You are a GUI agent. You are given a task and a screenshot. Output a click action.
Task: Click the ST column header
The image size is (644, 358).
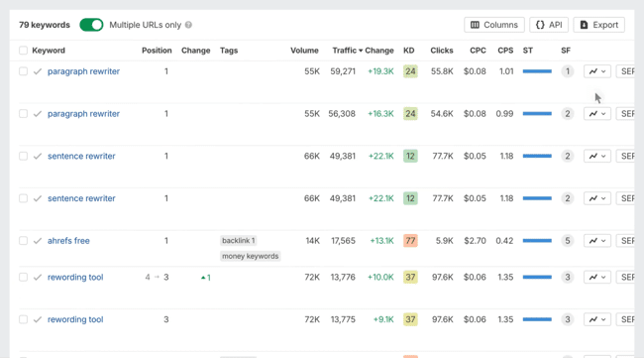[528, 51]
